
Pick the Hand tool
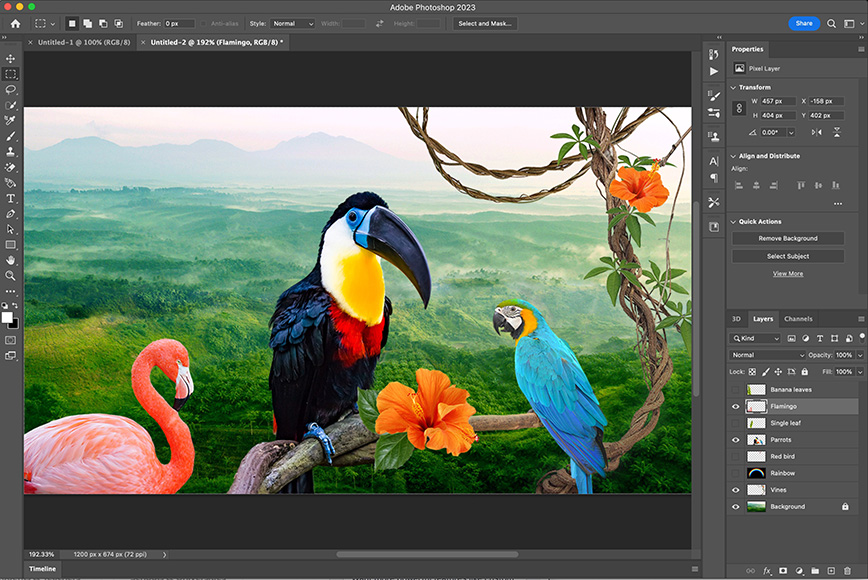pos(11,261)
